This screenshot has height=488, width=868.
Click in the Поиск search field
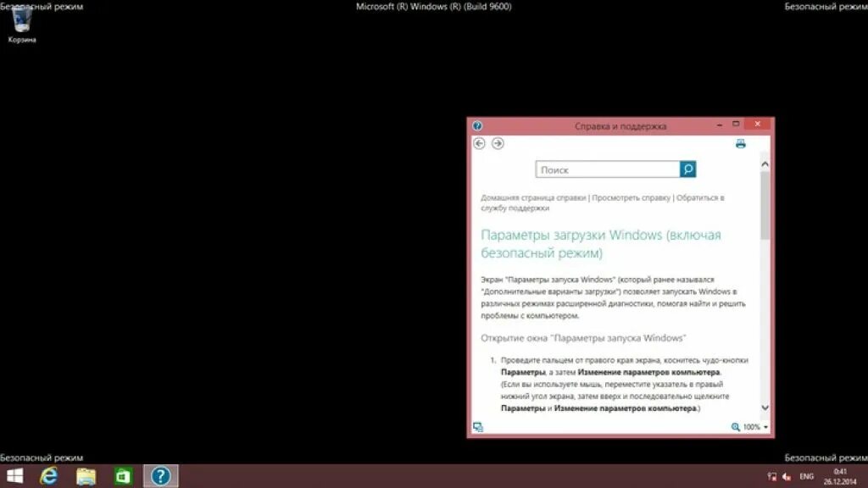pos(607,169)
